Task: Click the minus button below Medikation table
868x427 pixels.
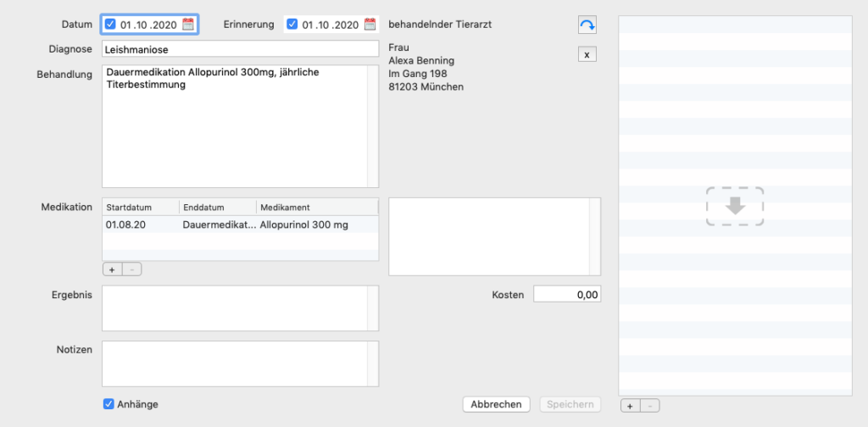Action: (131, 270)
